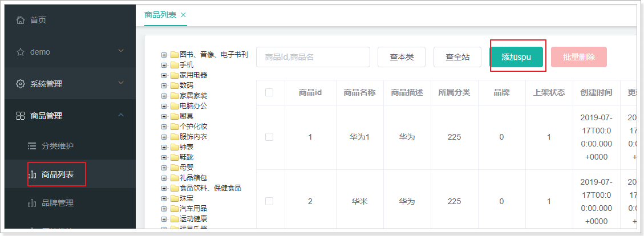
Task: Collapse the 商品管理 menu chevron
Action: tap(121, 115)
